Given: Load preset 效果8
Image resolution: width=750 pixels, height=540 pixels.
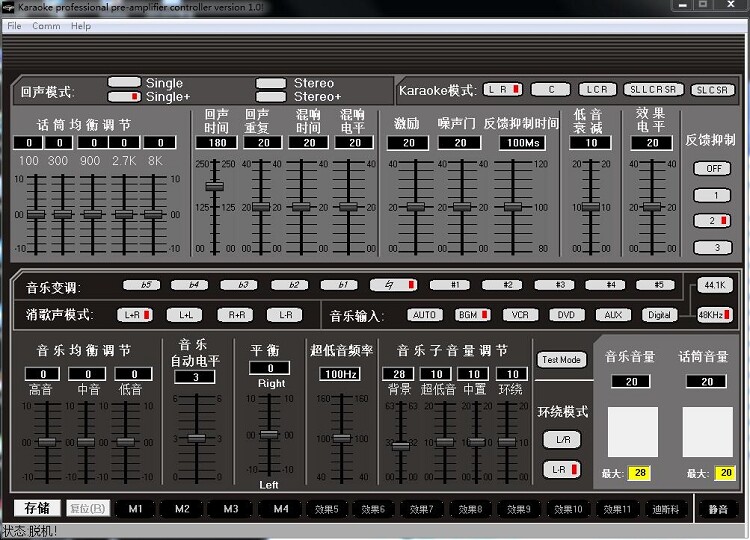Looking at the screenshot, I should click(470, 509).
